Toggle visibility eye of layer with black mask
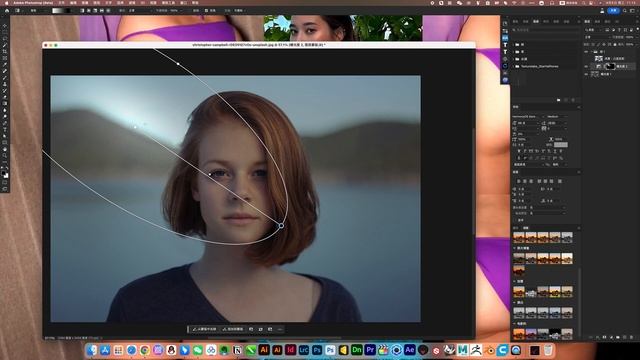 [x=586, y=67]
